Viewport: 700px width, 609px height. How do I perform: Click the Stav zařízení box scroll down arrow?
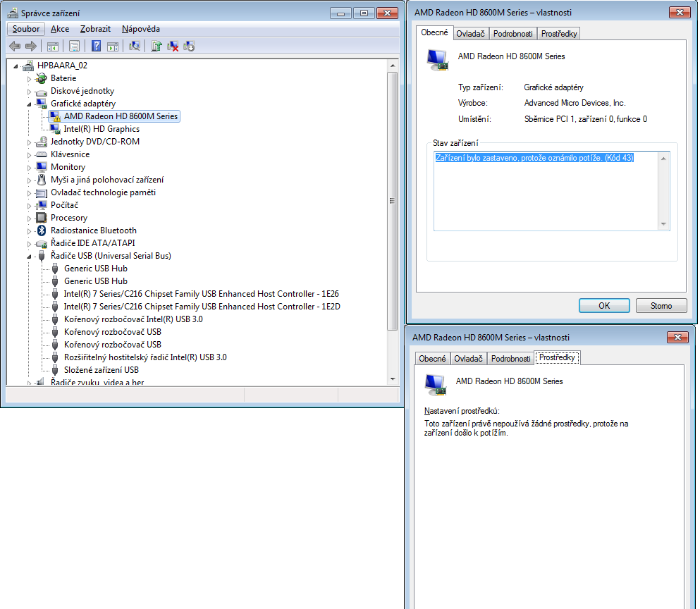click(x=663, y=224)
